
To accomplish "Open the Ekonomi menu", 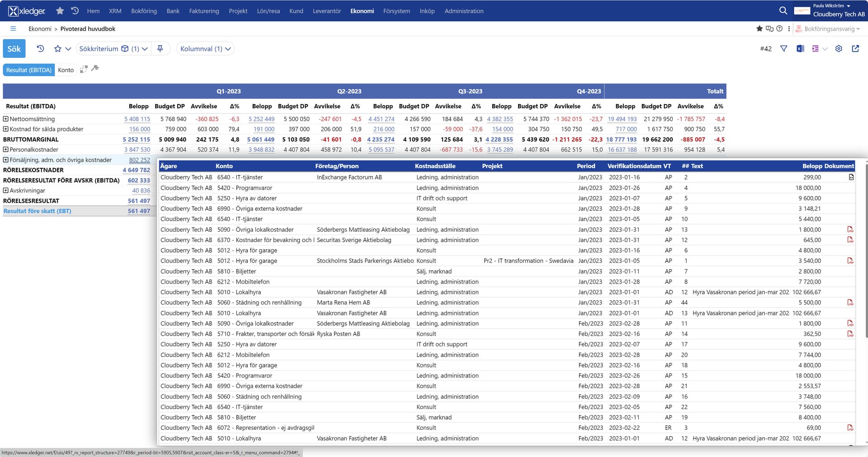I will (x=362, y=11).
